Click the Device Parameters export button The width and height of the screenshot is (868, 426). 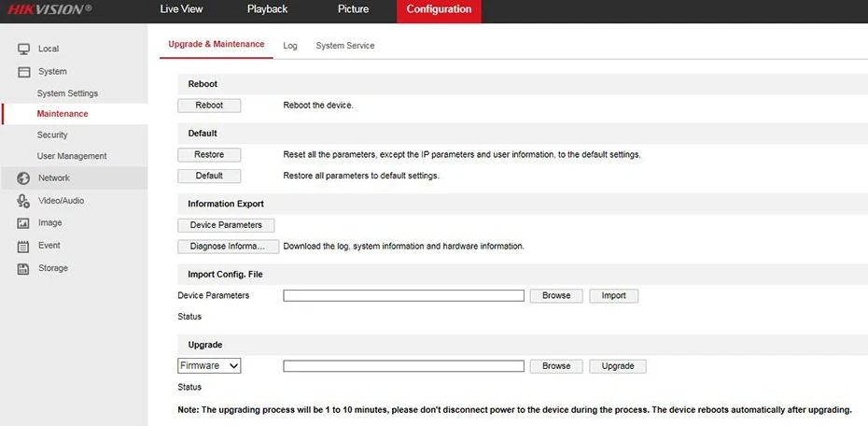tap(226, 225)
